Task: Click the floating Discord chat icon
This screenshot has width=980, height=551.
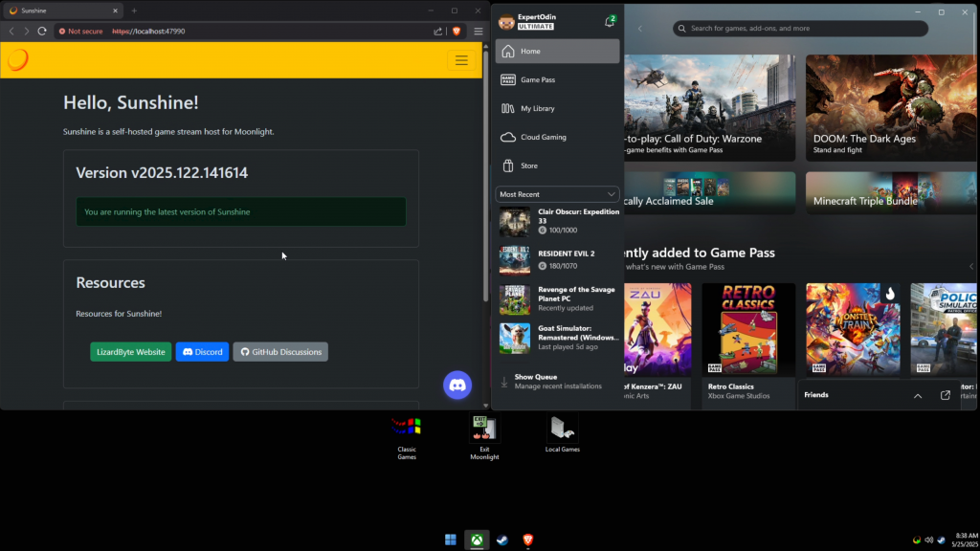Action: pos(457,385)
